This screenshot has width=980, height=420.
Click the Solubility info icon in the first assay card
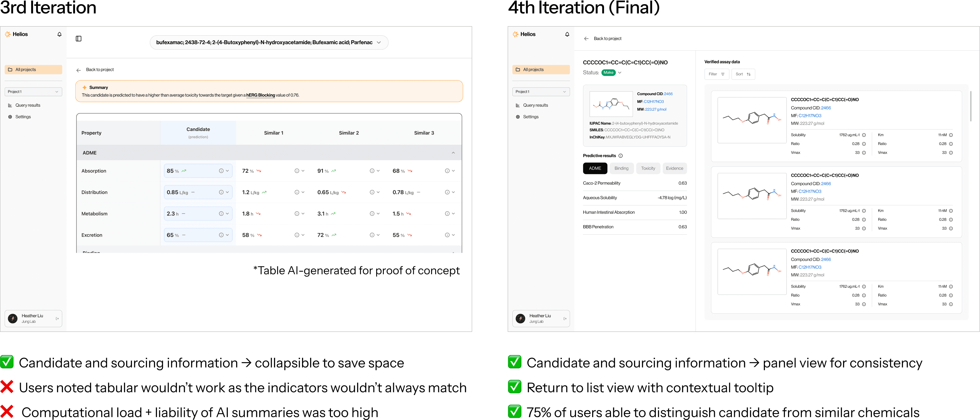[x=864, y=135]
